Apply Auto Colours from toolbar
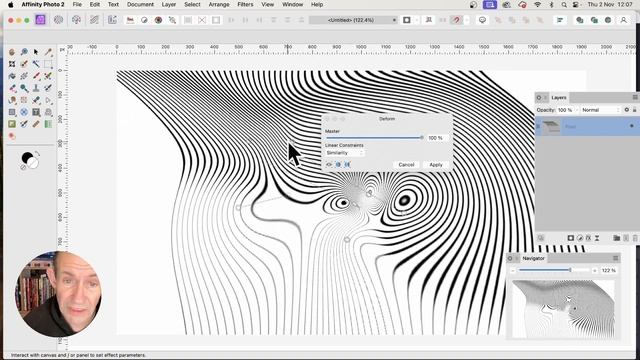Viewport: 640px width, 360px height. (x=158, y=20)
